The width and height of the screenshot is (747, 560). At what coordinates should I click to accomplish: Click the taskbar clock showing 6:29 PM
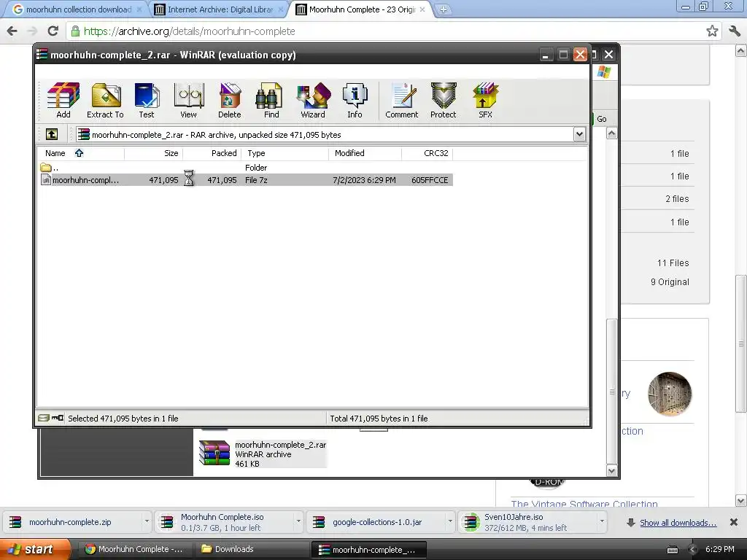coord(720,549)
